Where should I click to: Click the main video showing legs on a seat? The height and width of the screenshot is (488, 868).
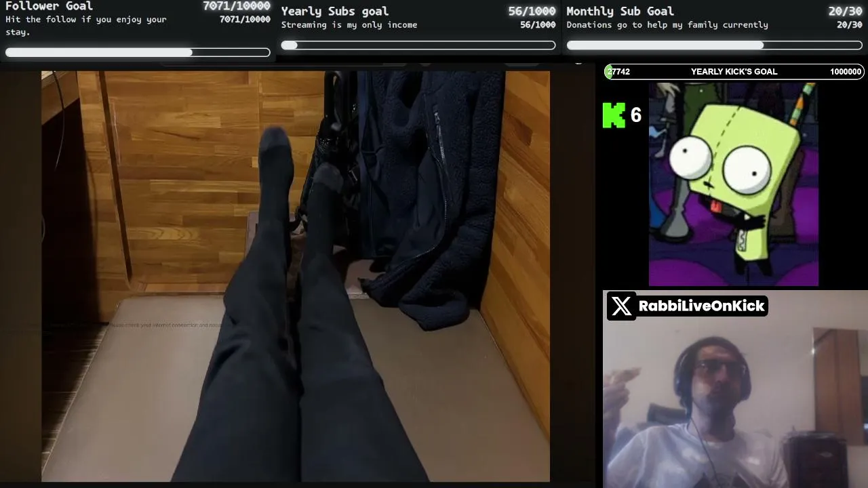tap(296, 277)
